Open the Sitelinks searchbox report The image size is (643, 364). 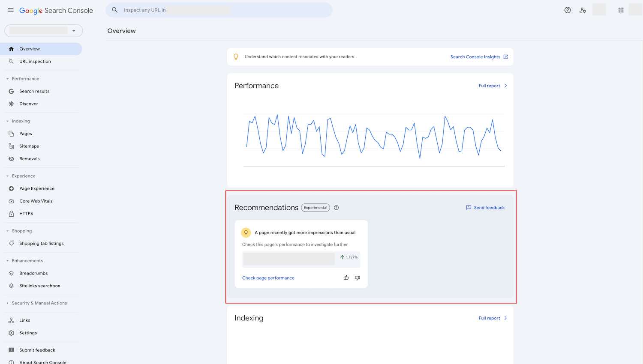tap(39, 286)
